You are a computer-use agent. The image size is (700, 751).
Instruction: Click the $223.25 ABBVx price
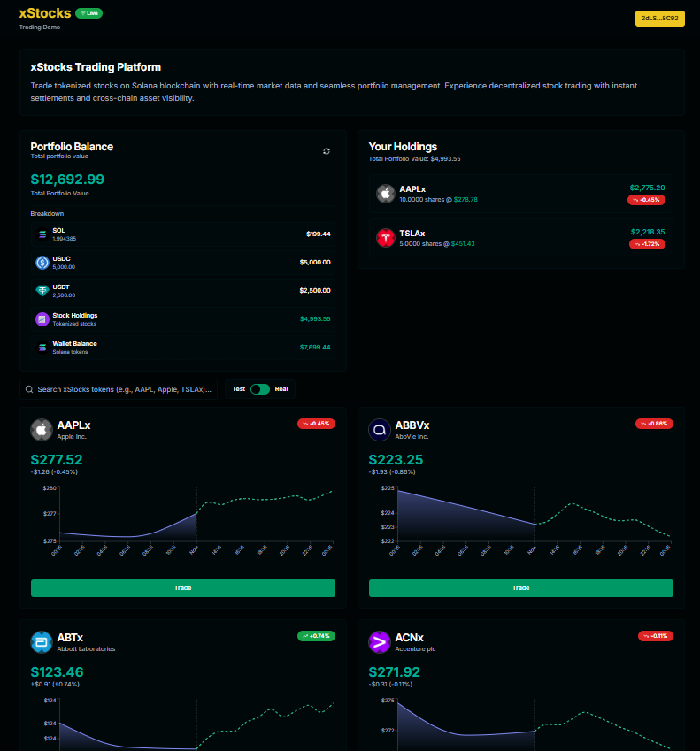pos(396,460)
